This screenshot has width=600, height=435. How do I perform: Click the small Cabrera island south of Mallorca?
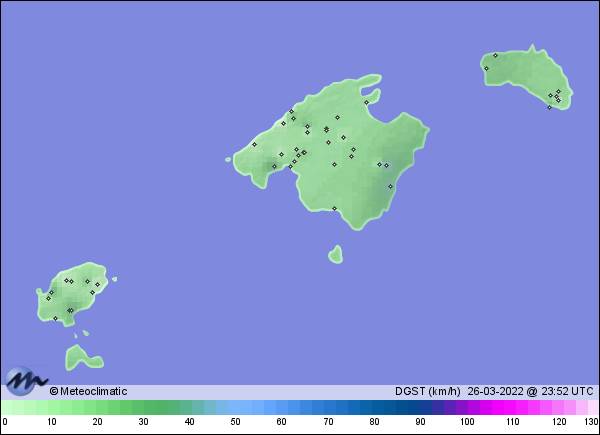click(x=336, y=255)
